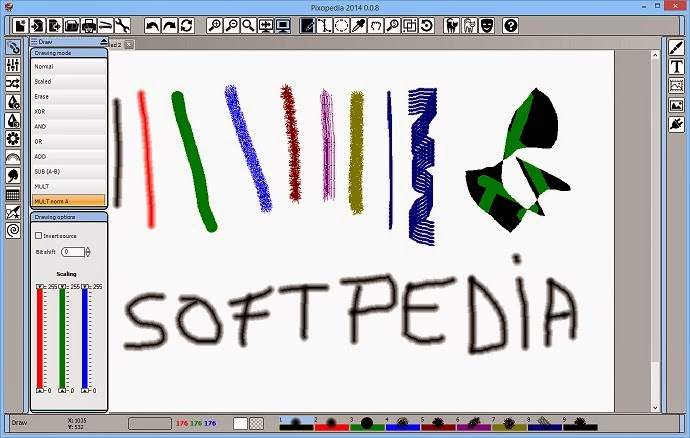Click the black cat icon
The height and width of the screenshot is (438, 690).
(x=451, y=26)
